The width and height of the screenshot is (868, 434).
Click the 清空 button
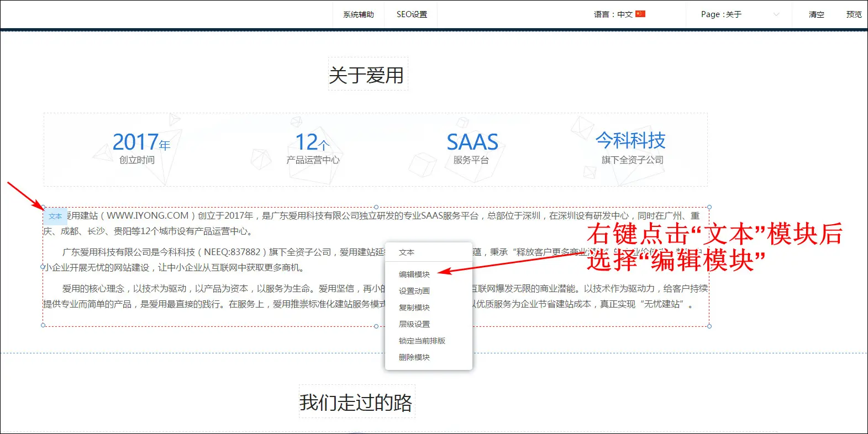click(816, 14)
